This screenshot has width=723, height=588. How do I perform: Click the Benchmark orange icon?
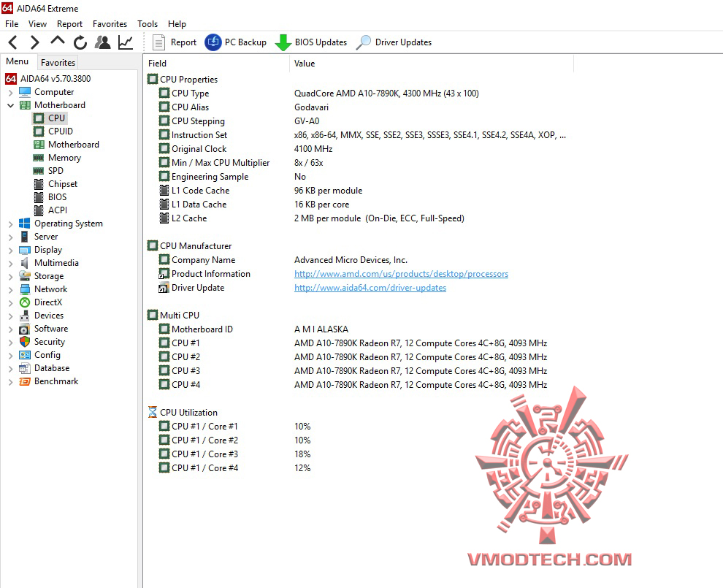tap(25, 381)
